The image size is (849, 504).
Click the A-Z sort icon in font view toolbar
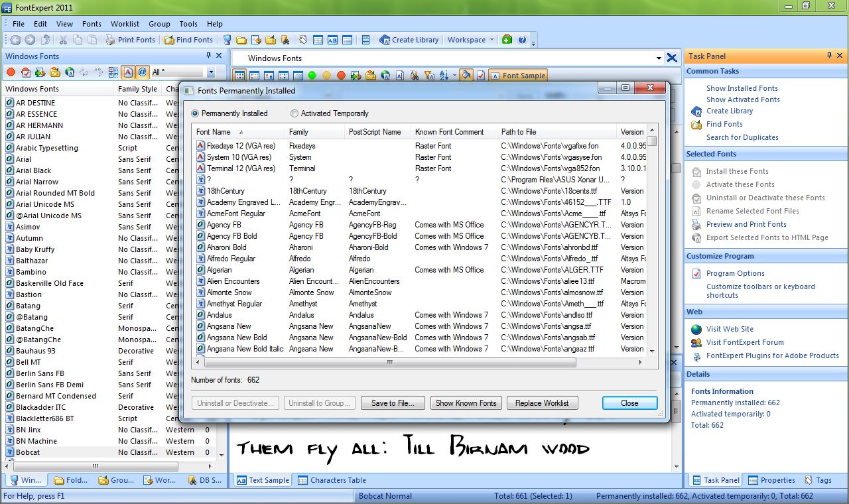(444, 76)
